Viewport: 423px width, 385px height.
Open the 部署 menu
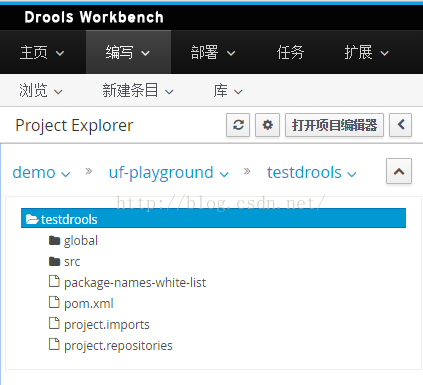(213, 52)
